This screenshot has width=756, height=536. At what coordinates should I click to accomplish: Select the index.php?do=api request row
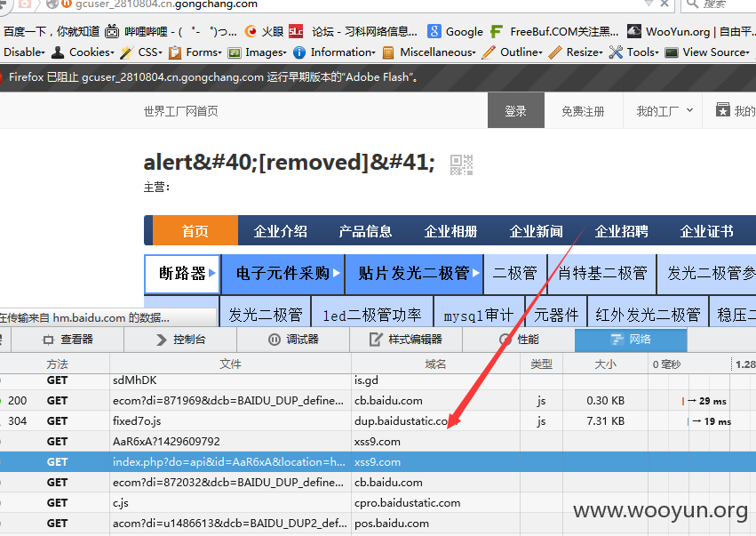pos(378,461)
